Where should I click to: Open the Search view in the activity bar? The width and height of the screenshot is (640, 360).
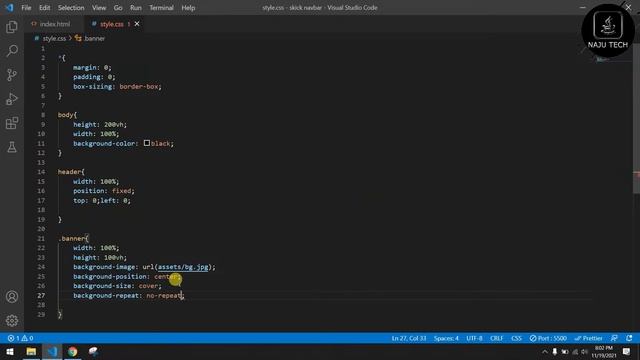pos(12,51)
